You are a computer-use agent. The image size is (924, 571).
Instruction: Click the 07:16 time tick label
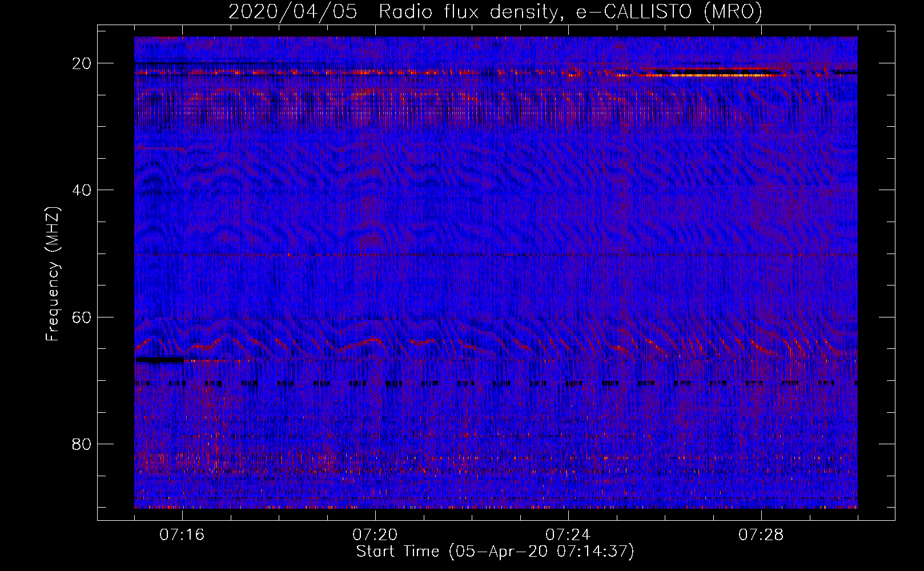(182, 535)
